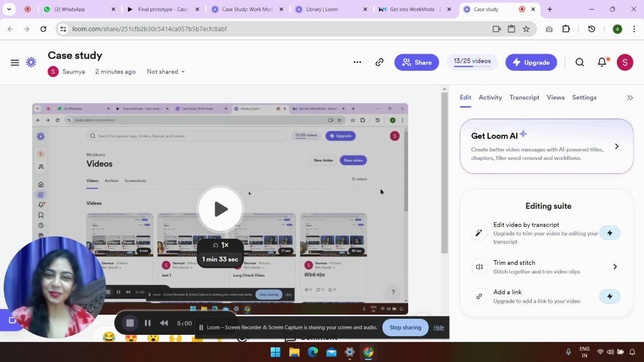
Task: Open the Chrome profile avatar
Action: 617,29
